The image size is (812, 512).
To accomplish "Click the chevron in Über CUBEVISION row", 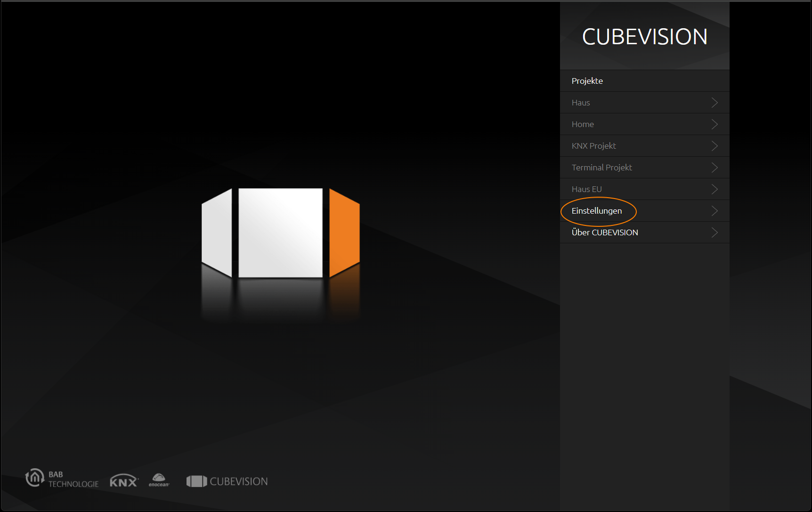I will tap(715, 232).
